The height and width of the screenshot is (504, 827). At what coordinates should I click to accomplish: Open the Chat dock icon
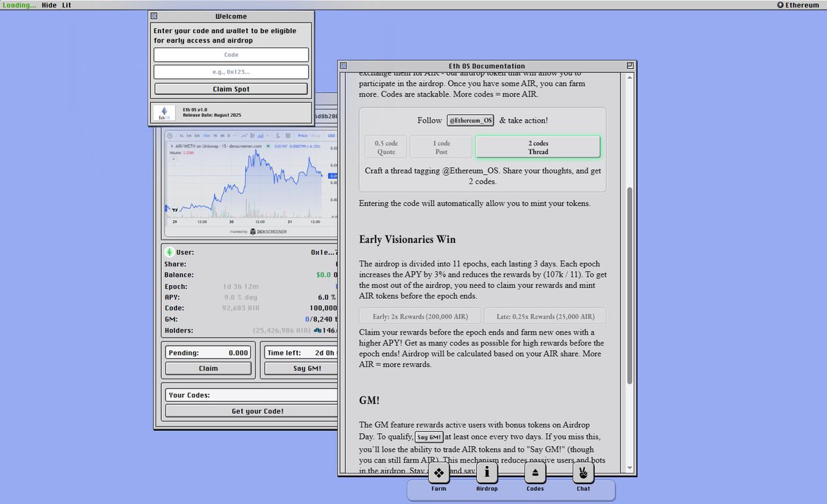pyautogui.click(x=583, y=472)
